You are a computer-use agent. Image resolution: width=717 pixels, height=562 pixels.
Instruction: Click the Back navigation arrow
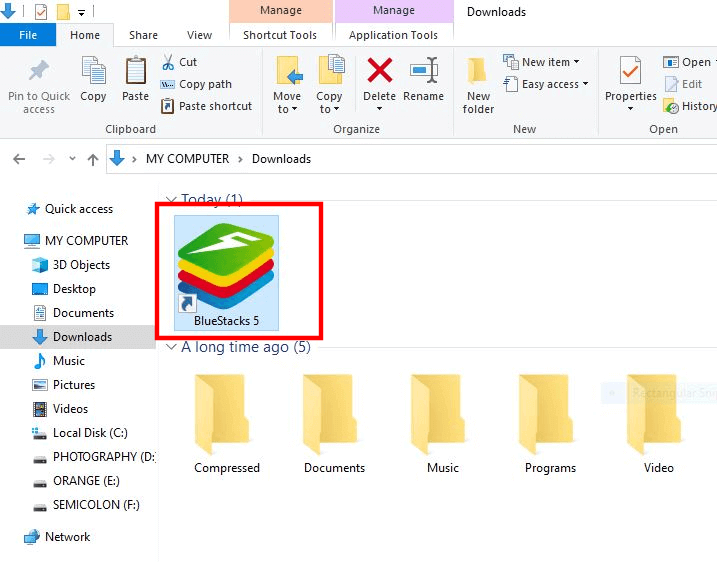tap(19, 159)
